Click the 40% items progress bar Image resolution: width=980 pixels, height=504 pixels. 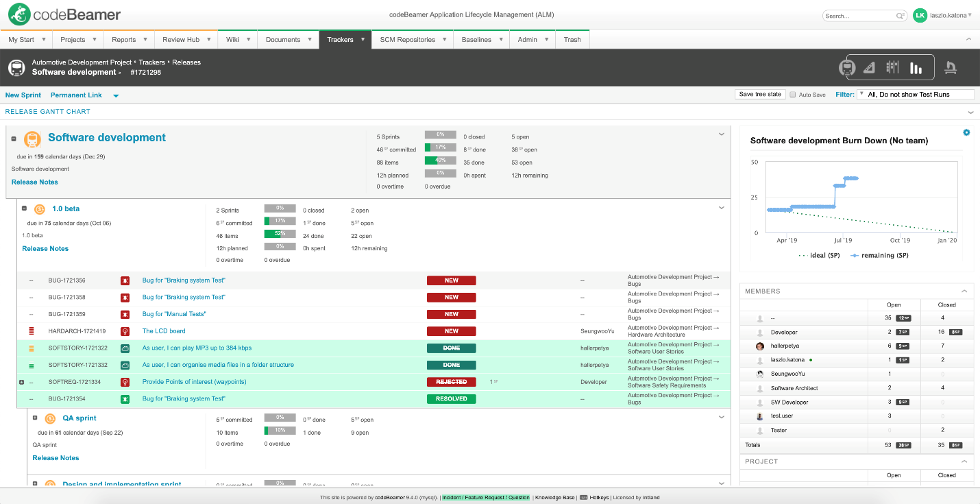[x=440, y=160]
